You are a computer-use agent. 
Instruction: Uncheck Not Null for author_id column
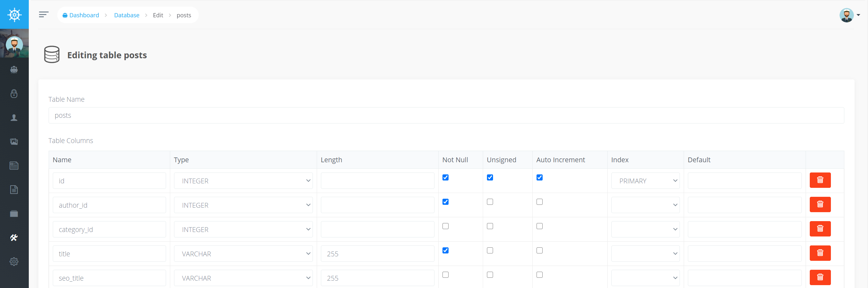[x=445, y=202]
